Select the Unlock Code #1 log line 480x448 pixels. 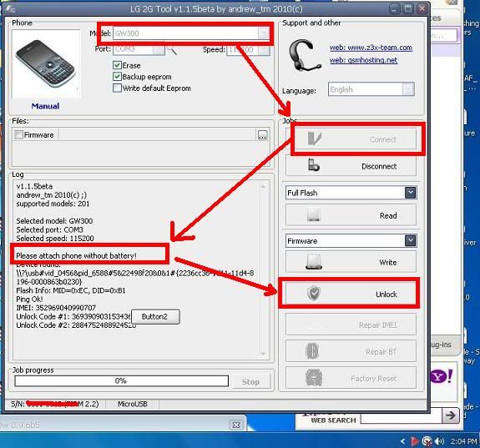73,316
